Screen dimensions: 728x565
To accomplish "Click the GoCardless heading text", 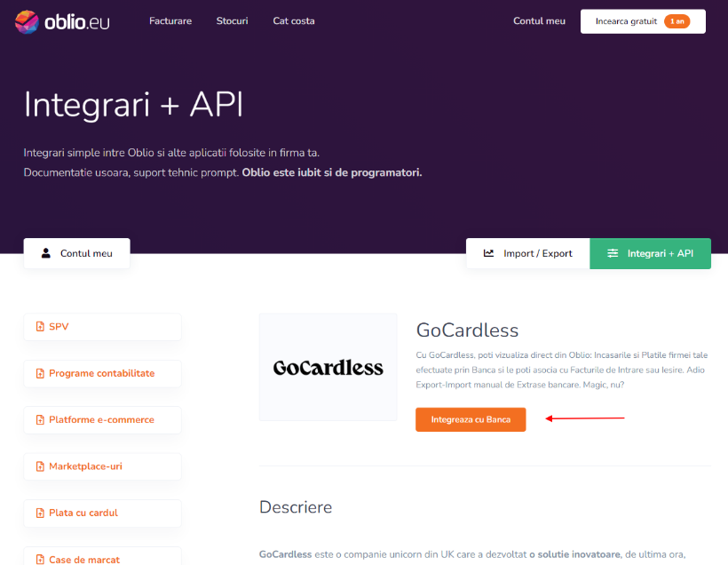I will [467, 330].
